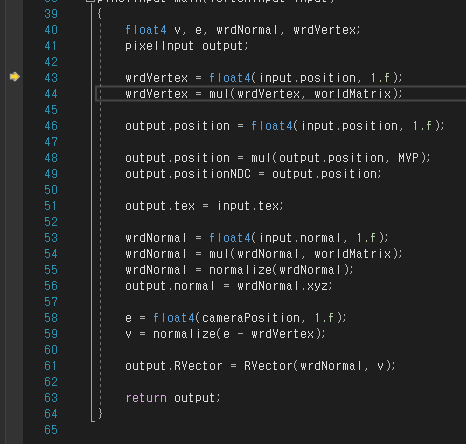Select 'pixelInput' type on line 41
Viewport: 466px width, 444px height.
click(x=159, y=46)
